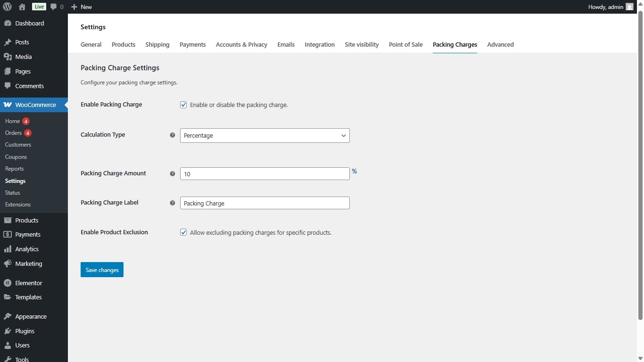Open Elementor from the sidebar

coord(28,283)
